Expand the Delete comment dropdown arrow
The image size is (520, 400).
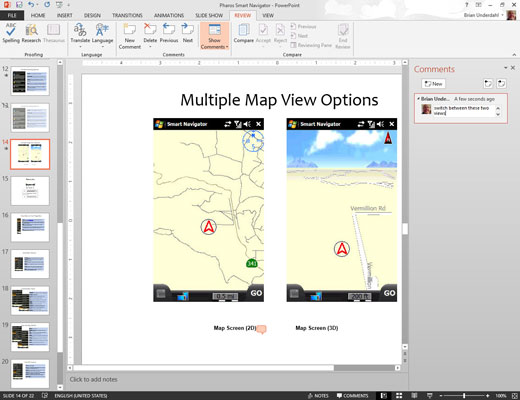[x=150, y=47]
